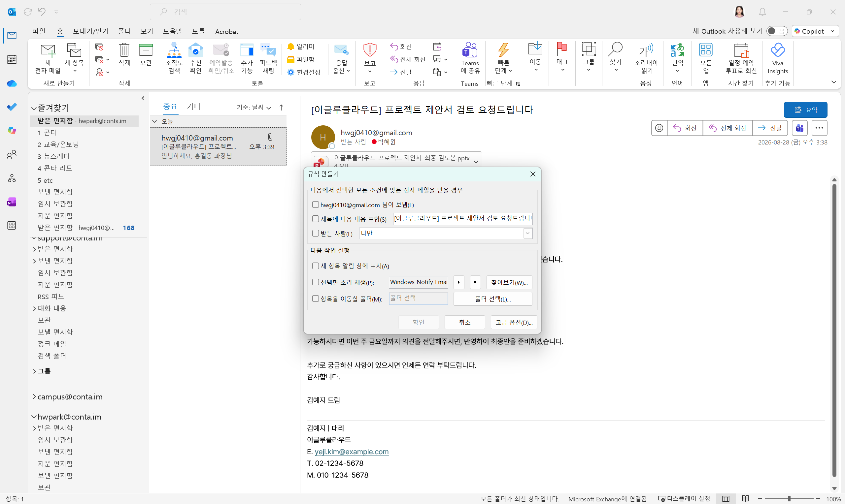
Task: Check 항목을 이동할 폴더 option
Action: click(x=315, y=299)
